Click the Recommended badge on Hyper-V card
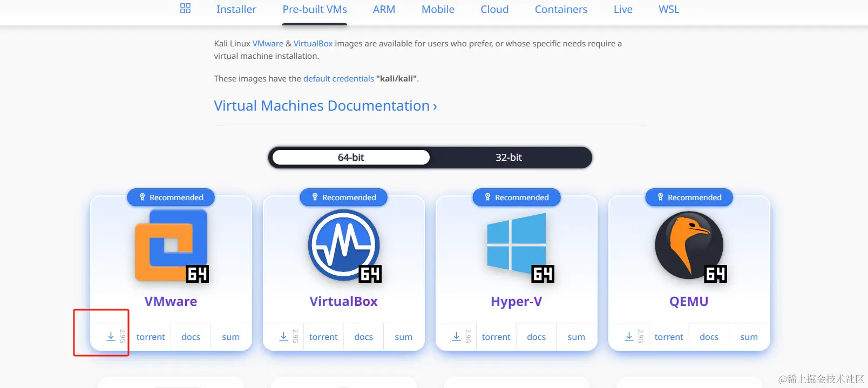Image resolution: width=868 pixels, height=388 pixels. click(x=517, y=198)
